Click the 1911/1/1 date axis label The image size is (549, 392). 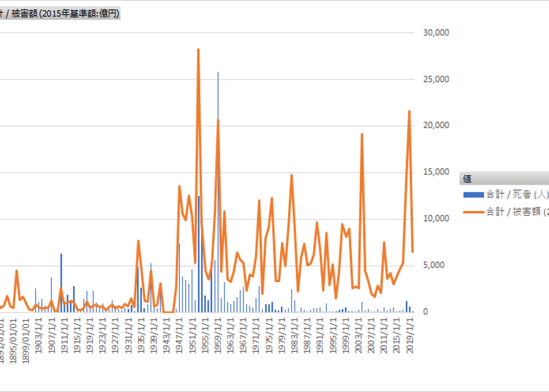coord(64,336)
